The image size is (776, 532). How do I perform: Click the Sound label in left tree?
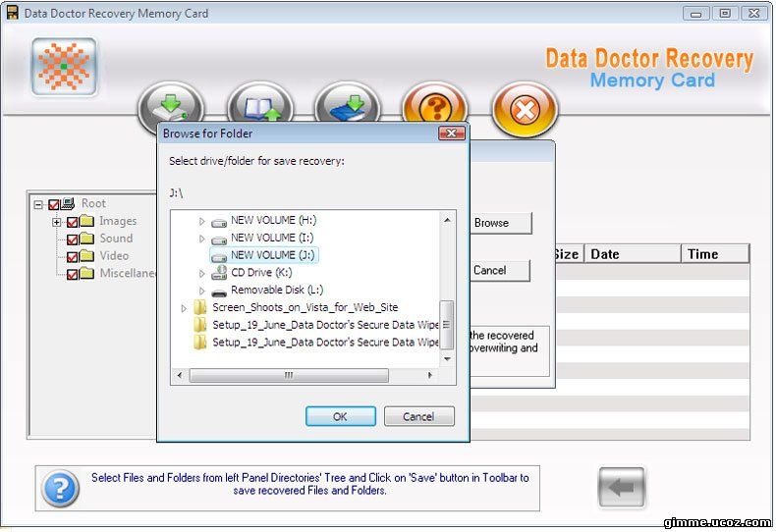click(116, 239)
